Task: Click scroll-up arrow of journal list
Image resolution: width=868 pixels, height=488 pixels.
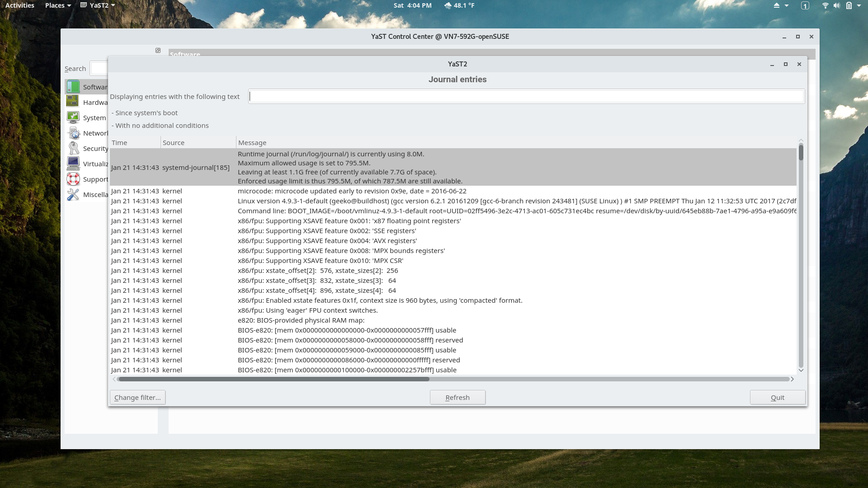Action: [x=801, y=141]
